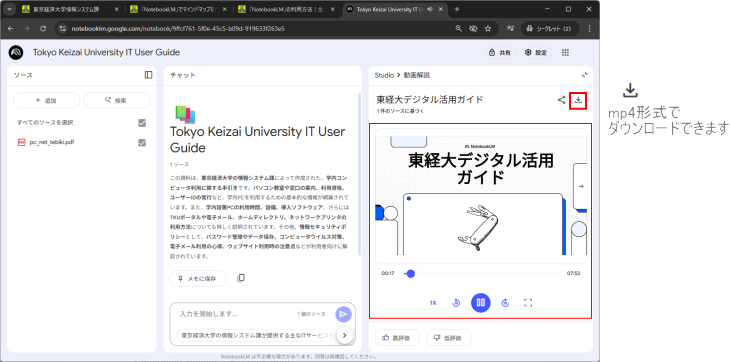Open the シークレット incognito indicator
The width and height of the screenshot is (730, 362).
coord(549,28)
